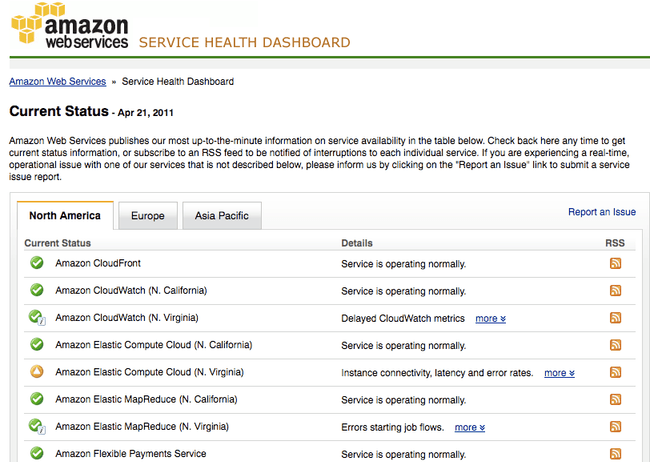Switch to the Asia Pacific tab
The image size is (650, 462).
222,216
